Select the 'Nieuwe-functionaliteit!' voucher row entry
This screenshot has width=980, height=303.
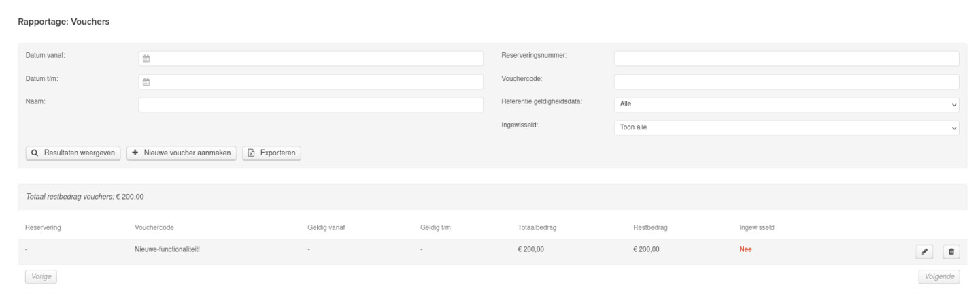167,249
